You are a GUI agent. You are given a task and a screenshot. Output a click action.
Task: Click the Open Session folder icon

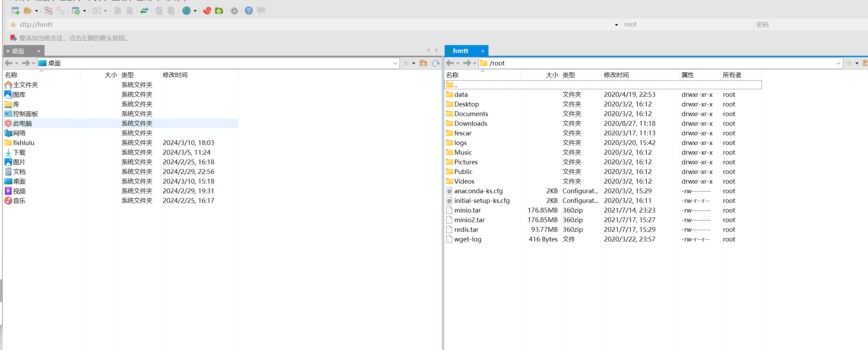coord(28,11)
